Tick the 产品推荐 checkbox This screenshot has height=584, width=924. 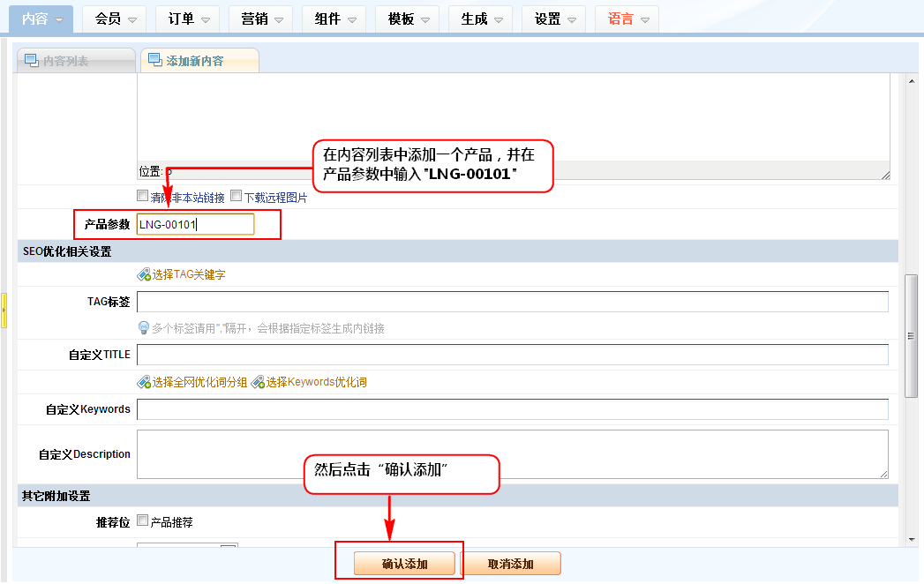[142, 520]
